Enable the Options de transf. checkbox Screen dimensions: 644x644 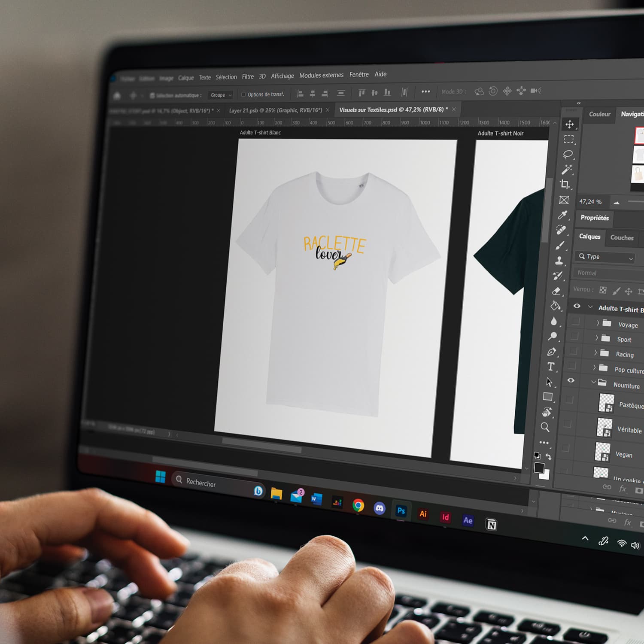[x=243, y=94]
